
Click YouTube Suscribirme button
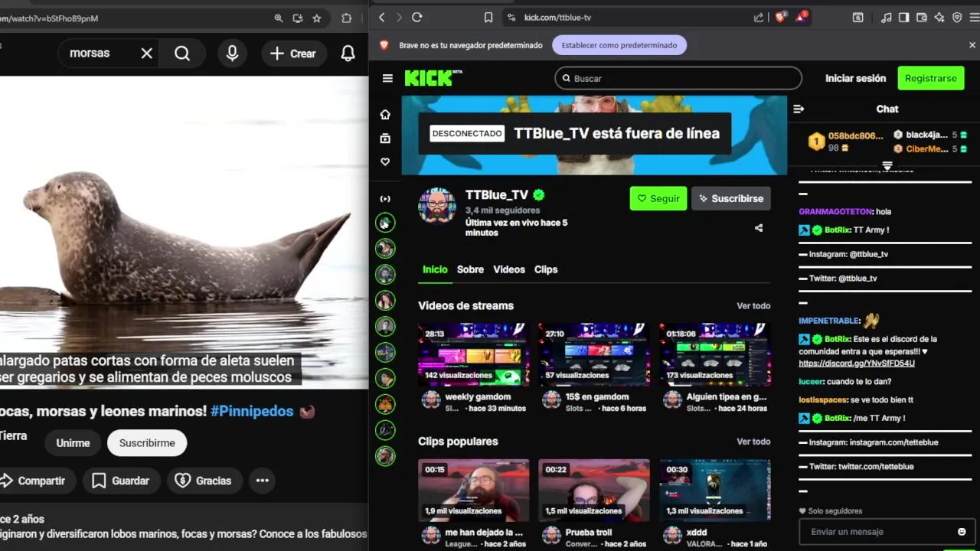tap(147, 443)
